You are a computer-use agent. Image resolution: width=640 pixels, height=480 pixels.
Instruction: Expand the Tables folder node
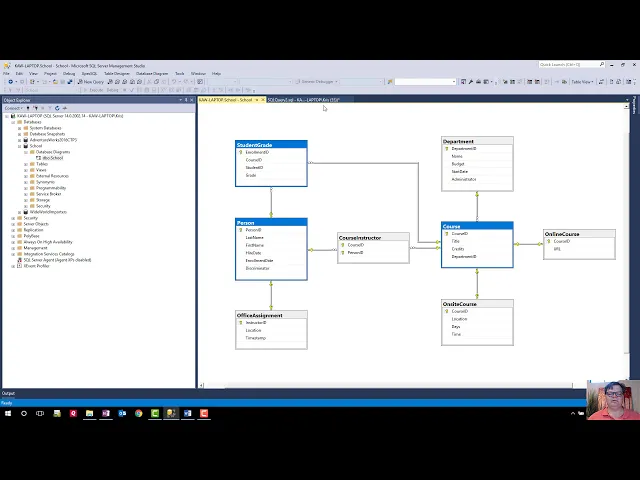point(26,164)
